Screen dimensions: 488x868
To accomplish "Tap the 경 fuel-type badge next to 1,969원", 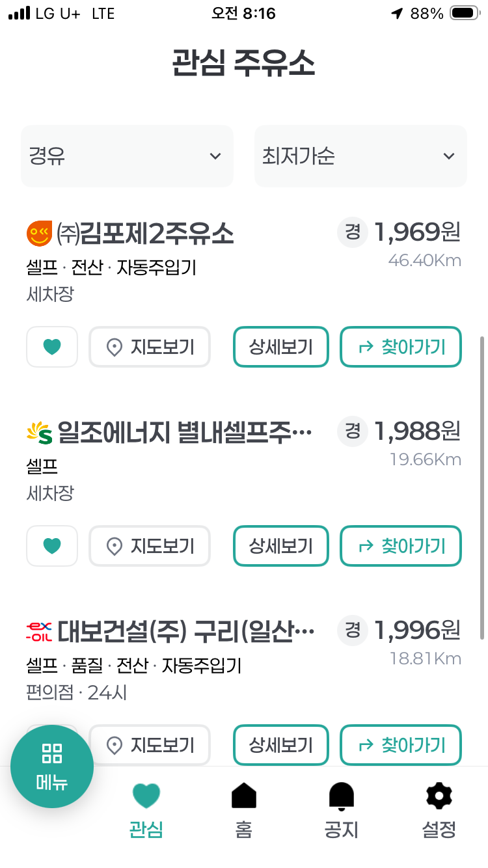I will (353, 232).
